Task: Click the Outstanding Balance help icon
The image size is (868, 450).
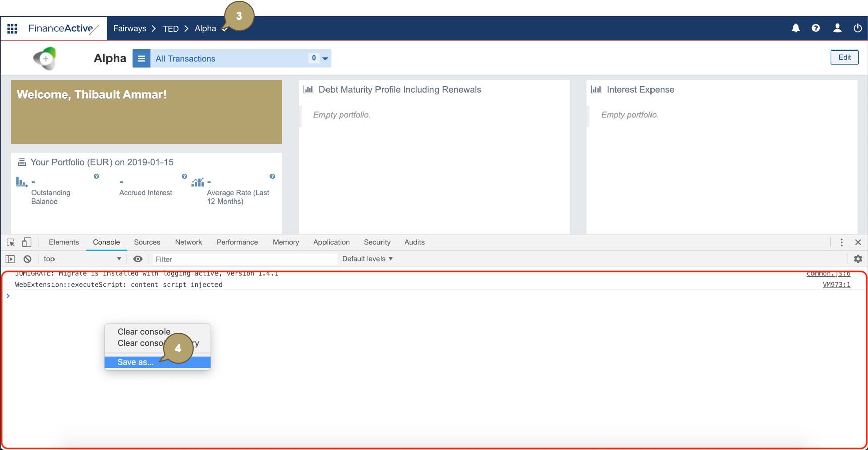Action: [96, 176]
